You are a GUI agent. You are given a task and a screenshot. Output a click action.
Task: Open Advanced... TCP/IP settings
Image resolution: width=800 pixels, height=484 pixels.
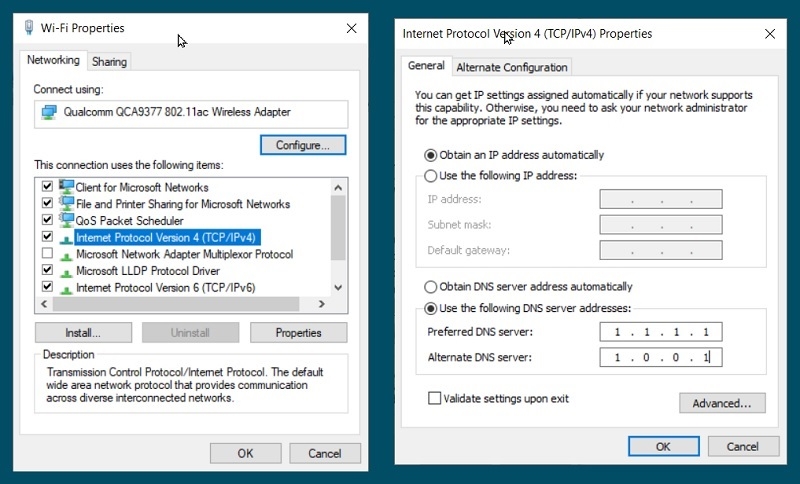coord(721,403)
